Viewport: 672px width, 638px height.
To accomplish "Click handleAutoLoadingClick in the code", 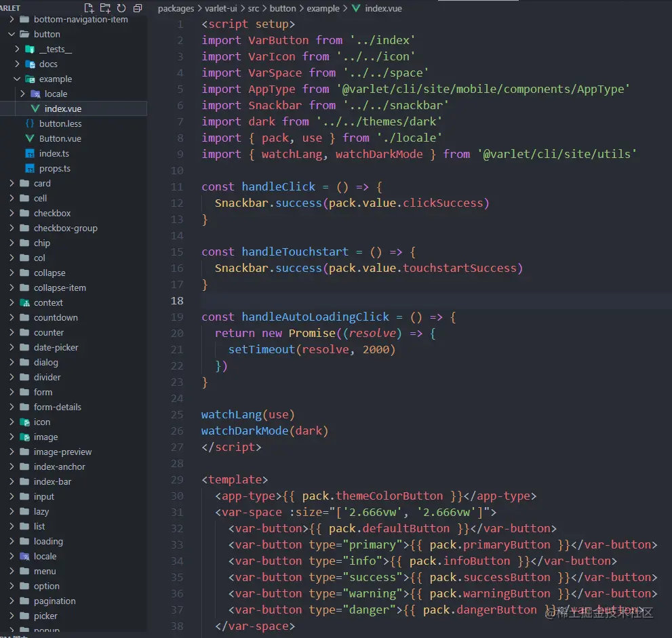I will [x=315, y=317].
